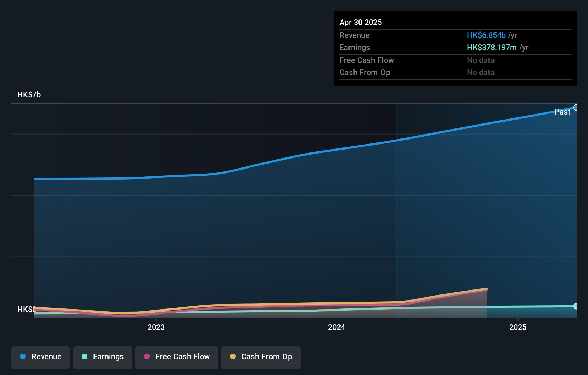Click Free Cash Flow row in tooltip

click(455, 60)
